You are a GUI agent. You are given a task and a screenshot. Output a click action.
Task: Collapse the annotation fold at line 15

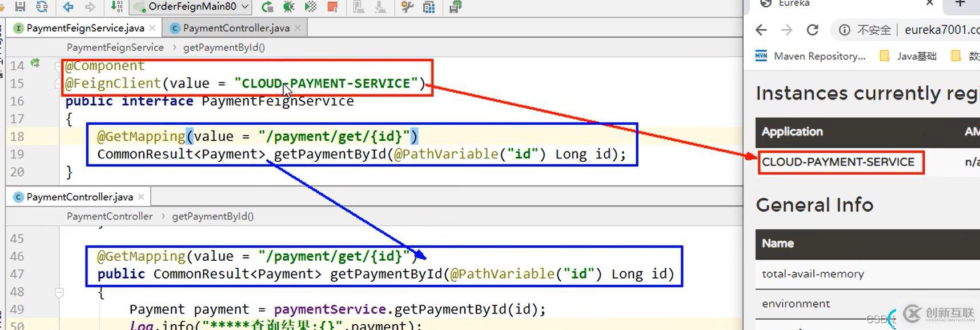coord(58,84)
